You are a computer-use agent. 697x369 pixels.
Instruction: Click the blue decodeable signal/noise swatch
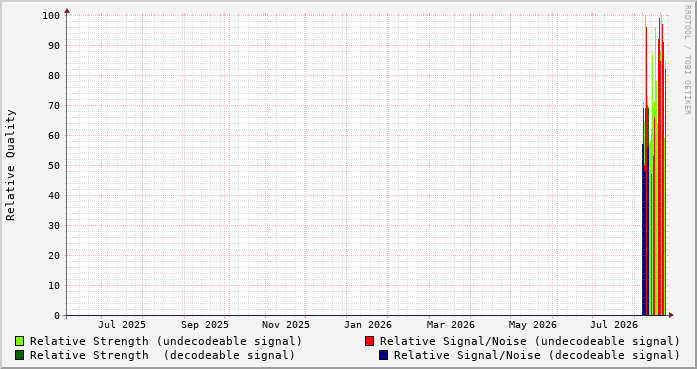384,355
